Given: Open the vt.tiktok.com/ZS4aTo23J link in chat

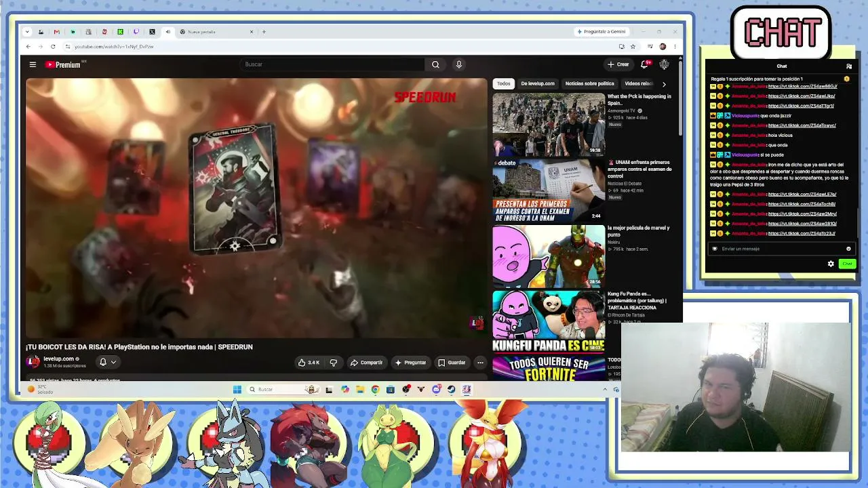Looking at the screenshot, I should [x=802, y=234].
